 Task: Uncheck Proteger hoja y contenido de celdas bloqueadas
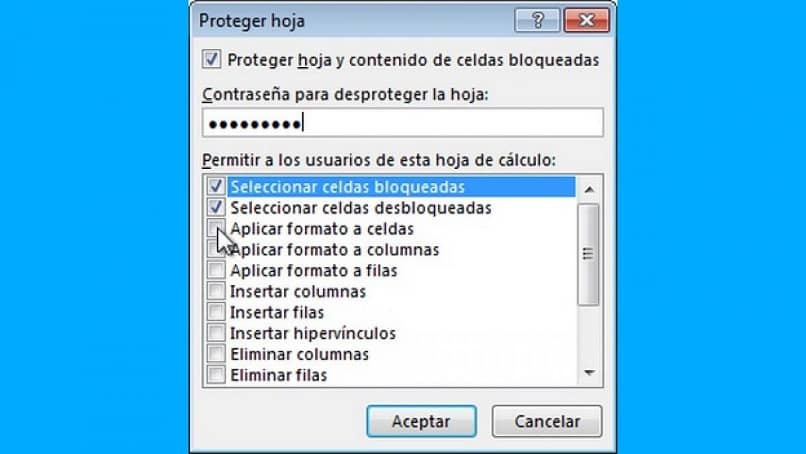(211, 59)
